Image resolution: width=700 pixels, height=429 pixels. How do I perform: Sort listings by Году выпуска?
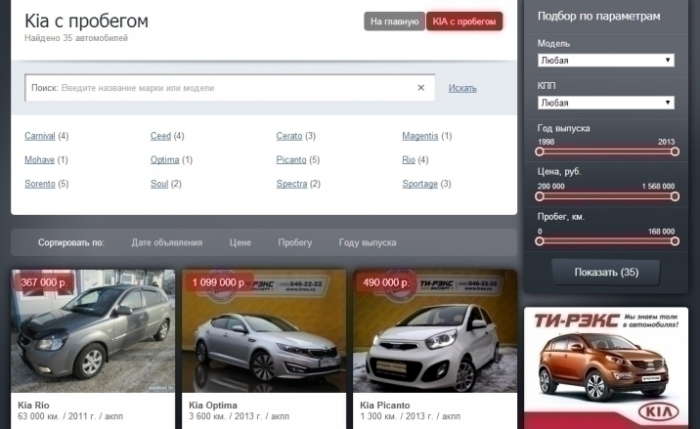(x=367, y=243)
